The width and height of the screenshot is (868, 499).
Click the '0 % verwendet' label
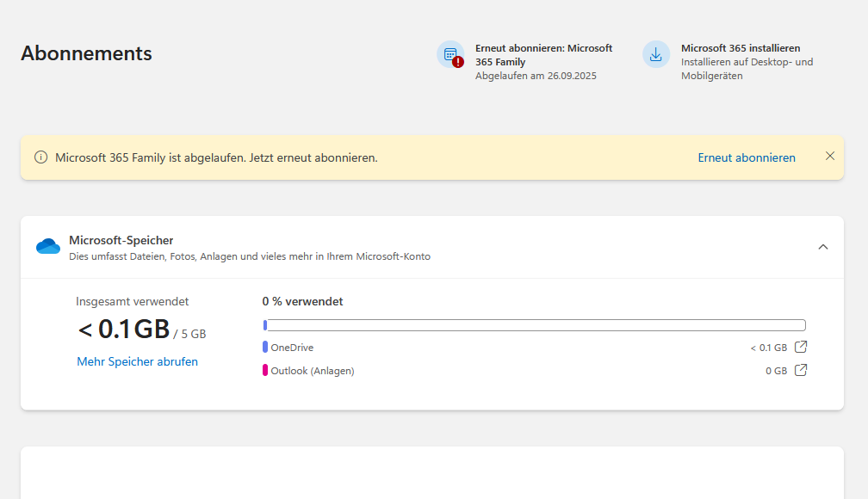click(x=302, y=301)
